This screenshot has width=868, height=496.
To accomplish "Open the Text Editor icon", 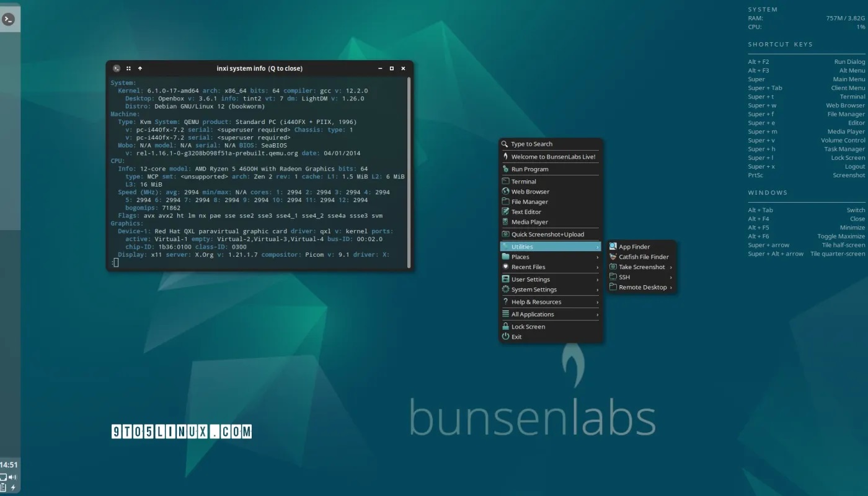I will [x=505, y=212].
